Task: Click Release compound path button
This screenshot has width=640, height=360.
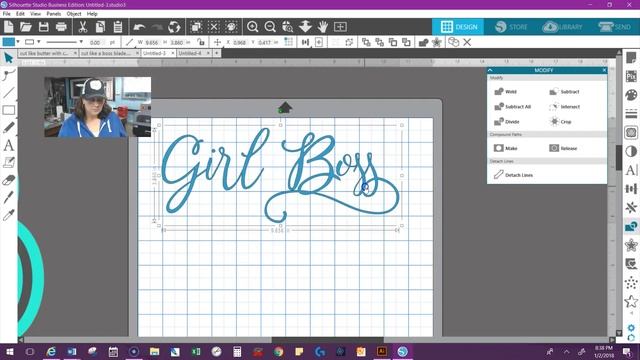Action: [563, 148]
